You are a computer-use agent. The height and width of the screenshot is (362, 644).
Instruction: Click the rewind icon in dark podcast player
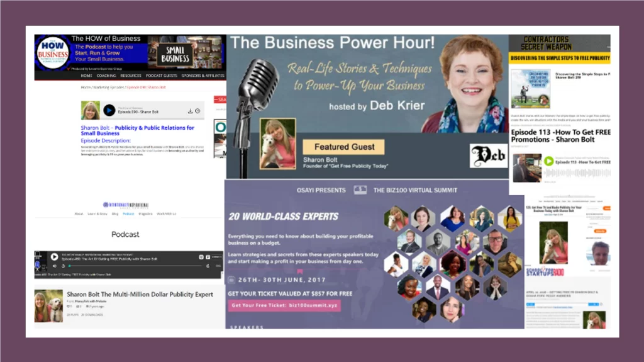click(x=64, y=266)
